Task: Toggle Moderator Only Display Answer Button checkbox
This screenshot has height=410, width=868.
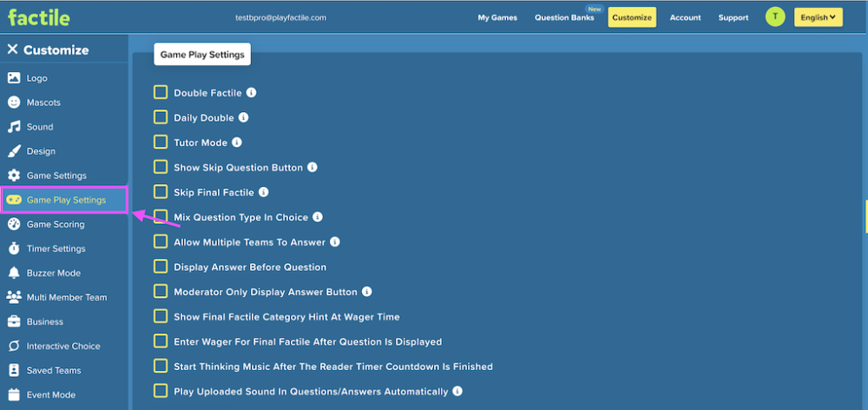Action: [161, 291]
